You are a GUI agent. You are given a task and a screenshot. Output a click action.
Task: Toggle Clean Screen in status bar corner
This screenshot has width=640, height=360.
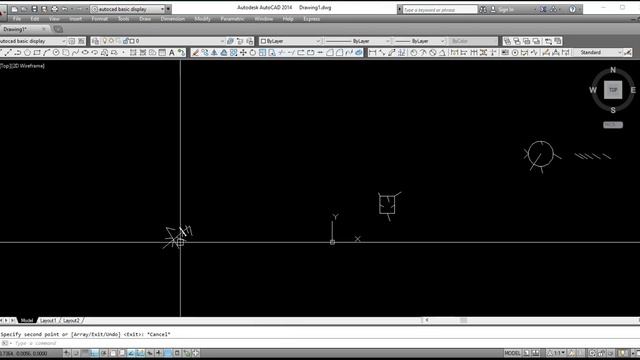coord(637,353)
